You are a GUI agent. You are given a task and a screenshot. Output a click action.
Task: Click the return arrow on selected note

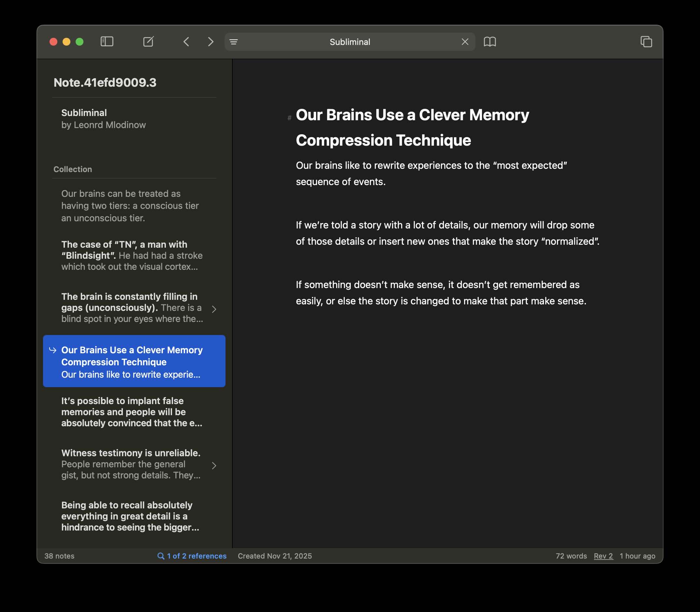click(52, 350)
